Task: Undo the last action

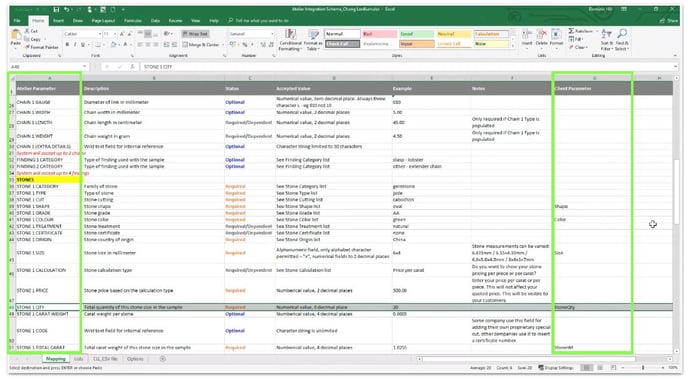Action: point(67,9)
